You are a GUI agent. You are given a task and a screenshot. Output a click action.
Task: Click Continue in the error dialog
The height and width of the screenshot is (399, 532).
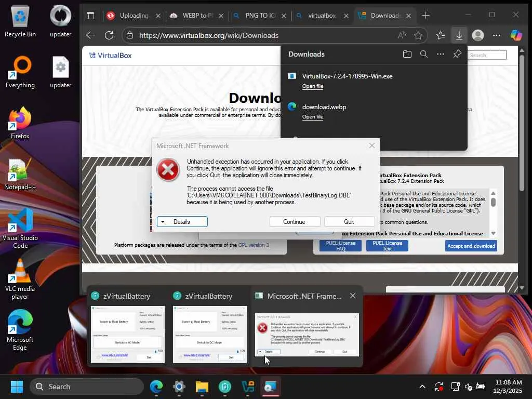(x=295, y=221)
